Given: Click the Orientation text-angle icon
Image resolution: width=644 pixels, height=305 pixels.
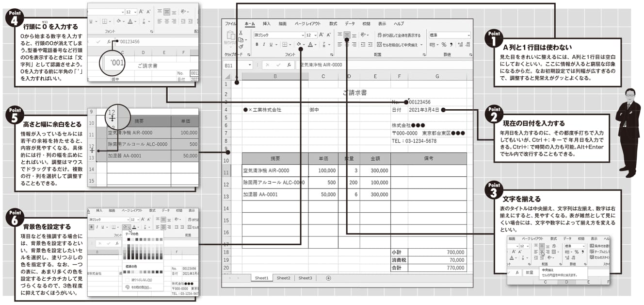Looking at the screenshot, I should [x=363, y=35].
